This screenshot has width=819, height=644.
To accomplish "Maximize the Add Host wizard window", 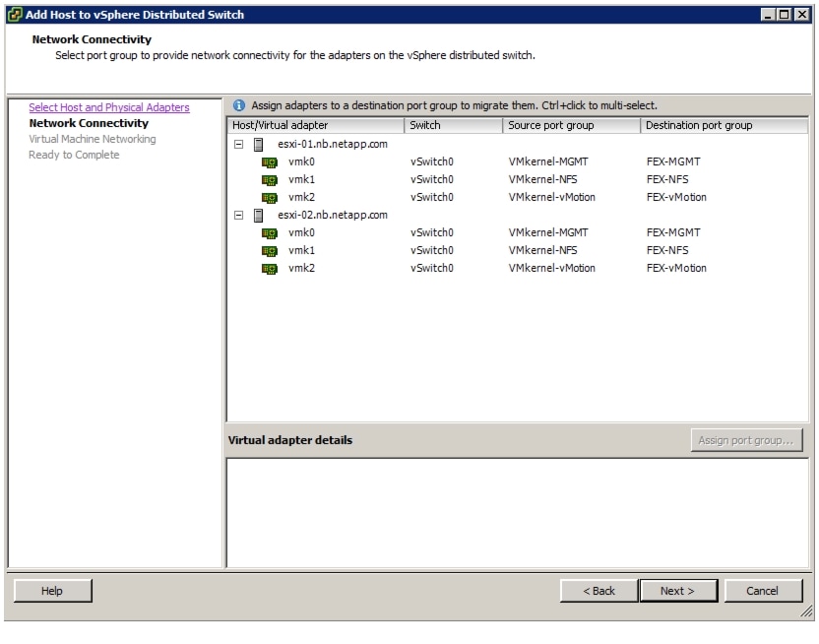I will (784, 15).
